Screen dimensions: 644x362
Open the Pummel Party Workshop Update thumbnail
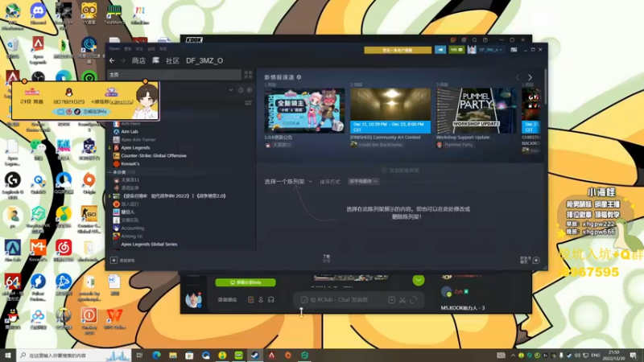coord(476,110)
